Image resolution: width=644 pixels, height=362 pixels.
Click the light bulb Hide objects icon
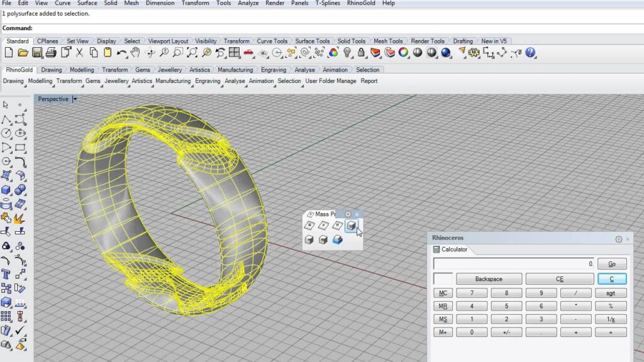pos(348,53)
